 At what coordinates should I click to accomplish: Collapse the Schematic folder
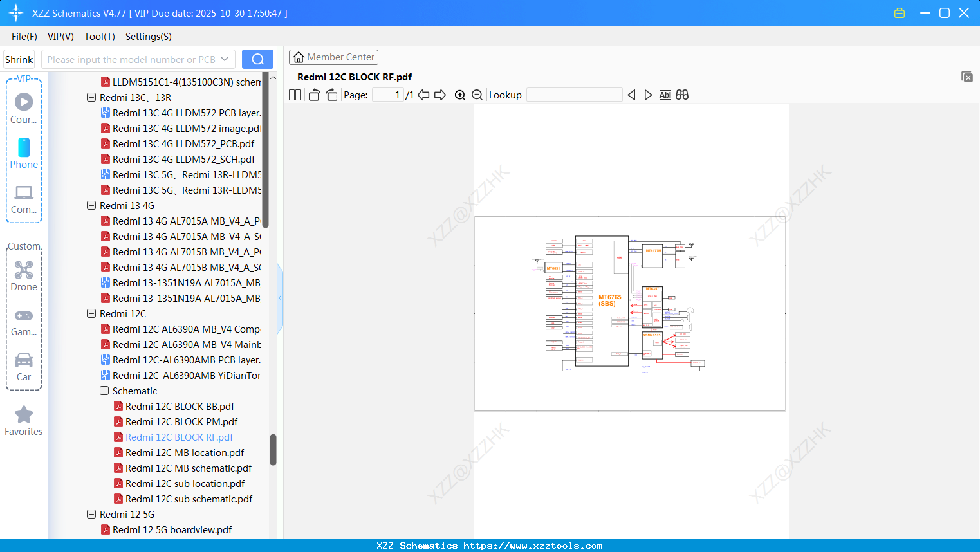click(x=104, y=391)
